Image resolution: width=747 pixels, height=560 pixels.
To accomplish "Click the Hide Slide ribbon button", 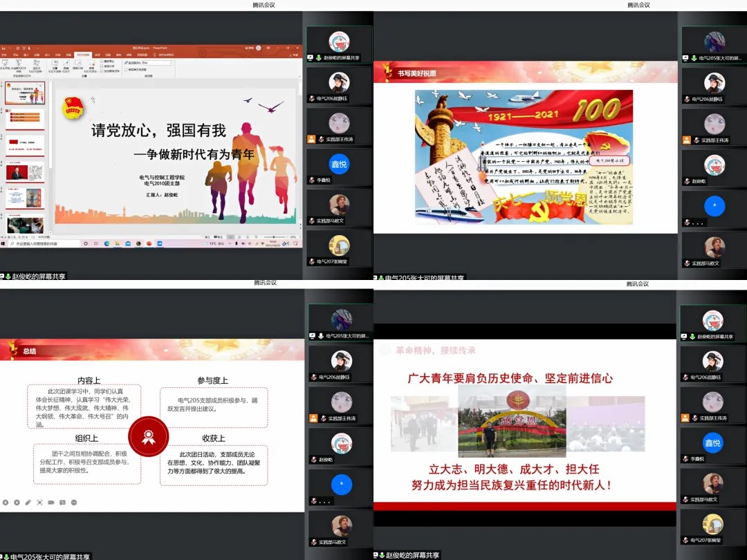I will point(66,65).
